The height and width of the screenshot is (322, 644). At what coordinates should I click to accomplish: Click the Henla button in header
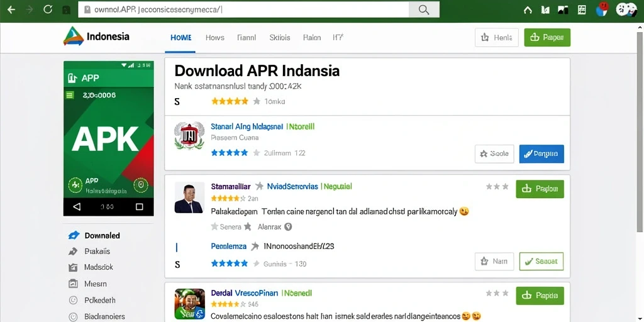[x=497, y=37]
